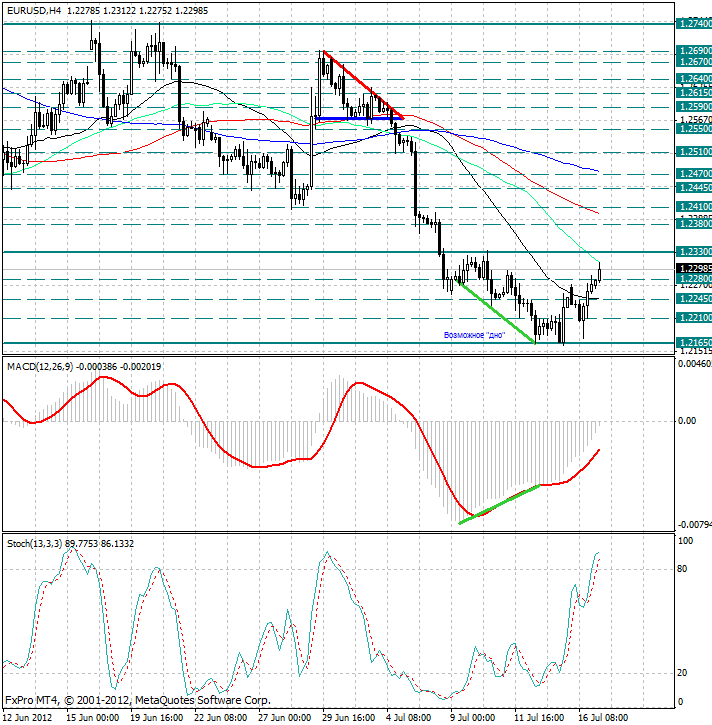Click the 16 Jul 08:00 time label
This screenshot has height=725, width=712.
pyautogui.click(x=603, y=718)
